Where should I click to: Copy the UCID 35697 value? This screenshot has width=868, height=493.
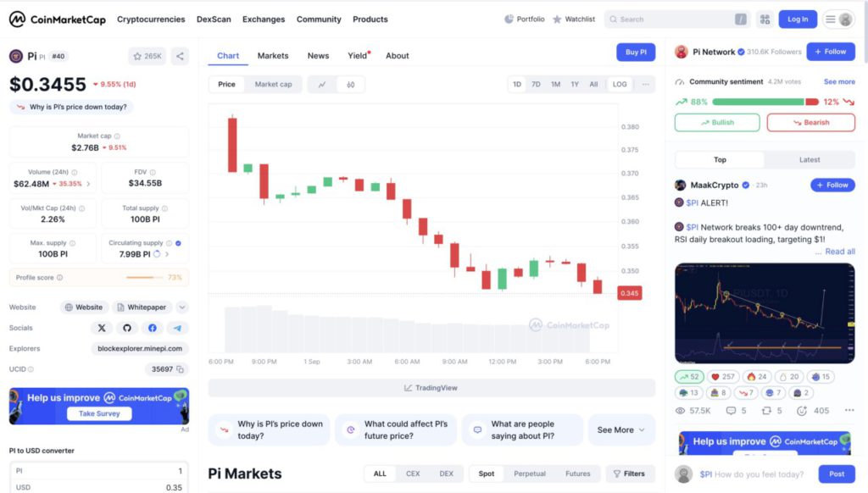pos(180,369)
